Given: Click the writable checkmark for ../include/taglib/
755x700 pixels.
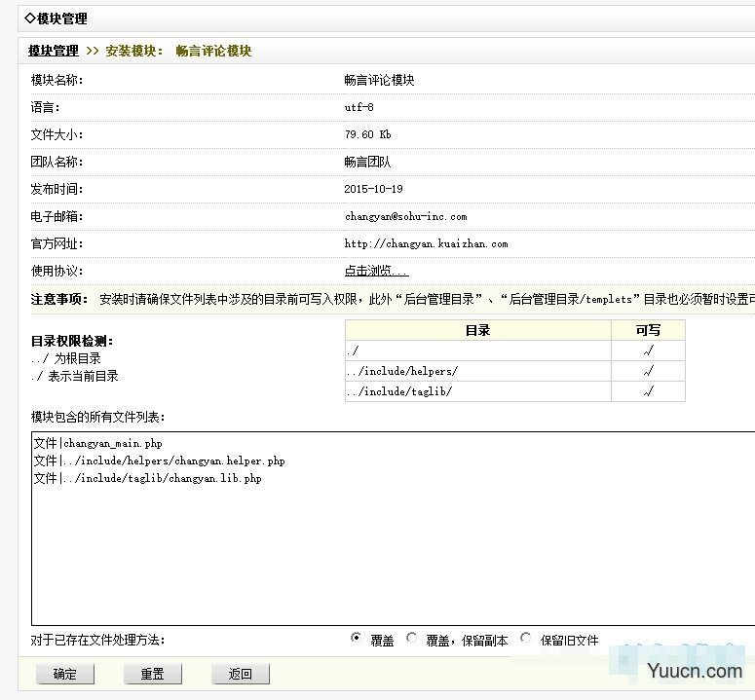Looking at the screenshot, I should coord(648,391).
